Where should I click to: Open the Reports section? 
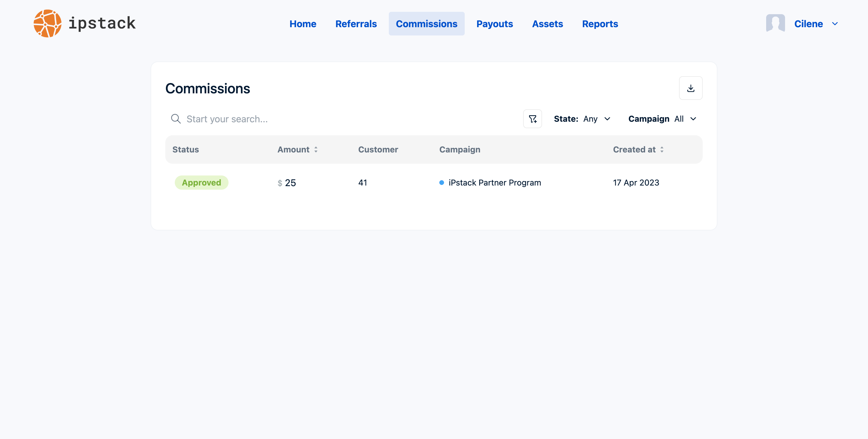pos(600,24)
